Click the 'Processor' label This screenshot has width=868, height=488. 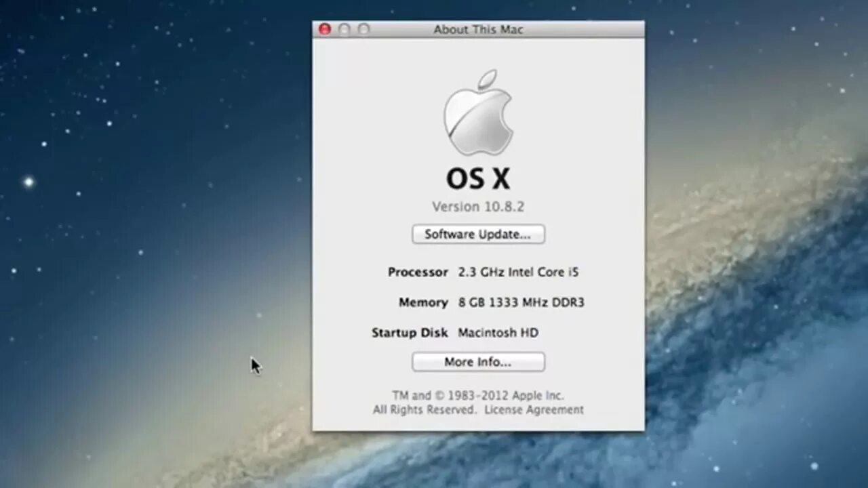pyautogui.click(x=418, y=272)
